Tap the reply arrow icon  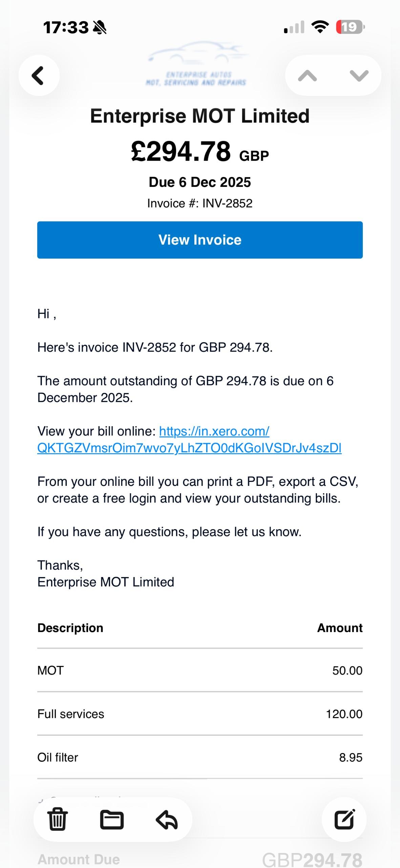[x=167, y=819]
